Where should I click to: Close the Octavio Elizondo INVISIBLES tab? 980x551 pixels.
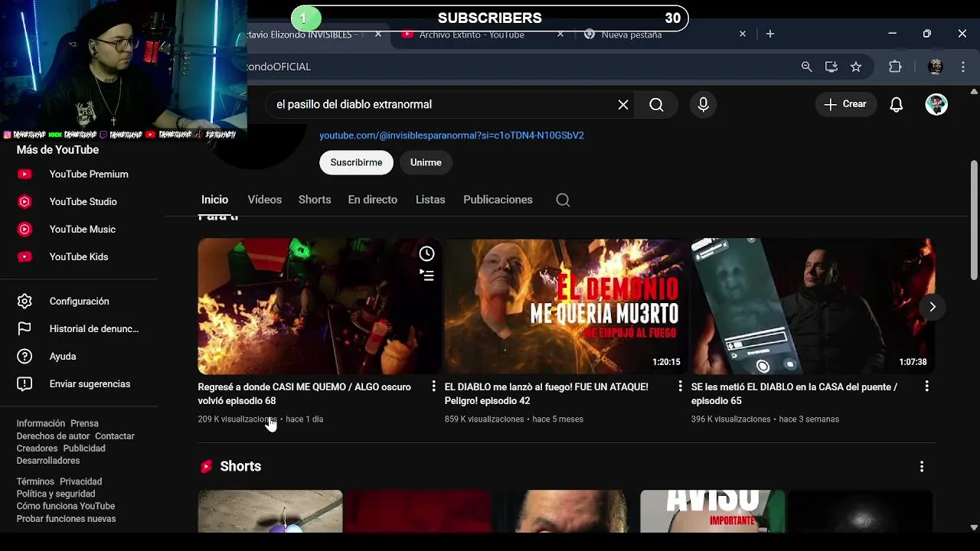pos(378,34)
